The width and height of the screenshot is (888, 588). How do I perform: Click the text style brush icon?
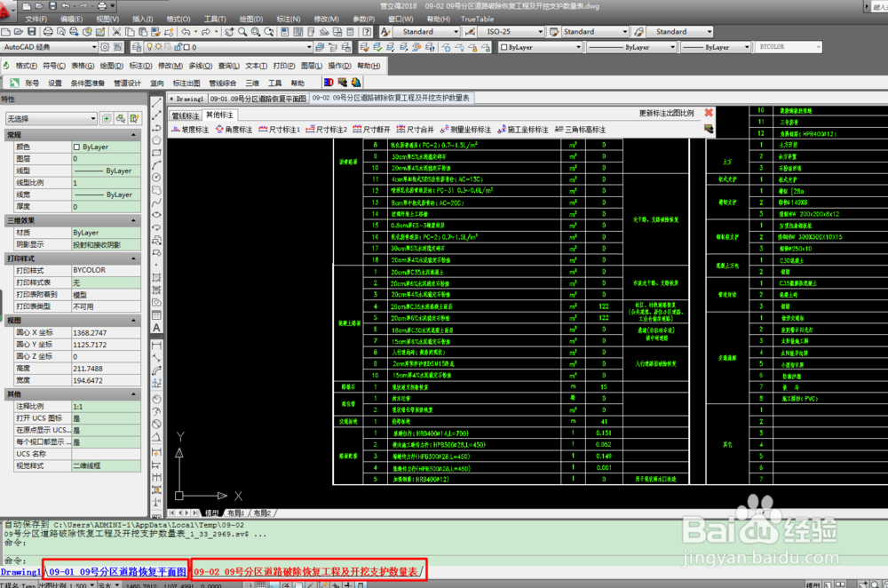click(385, 32)
